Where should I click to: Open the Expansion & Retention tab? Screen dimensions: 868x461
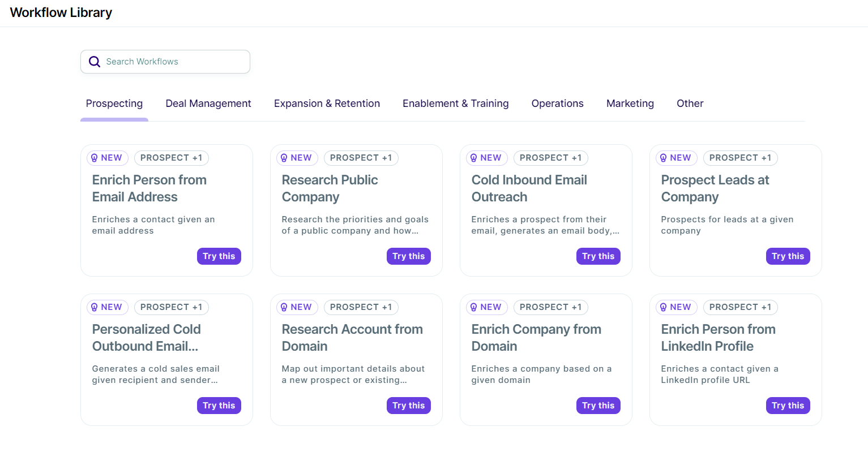(x=327, y=104)
